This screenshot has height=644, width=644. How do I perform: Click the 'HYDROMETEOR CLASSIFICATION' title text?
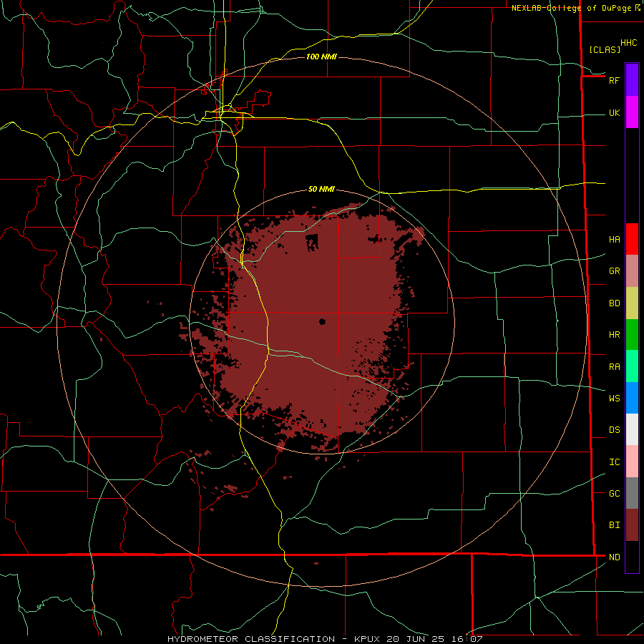point(251,639)
